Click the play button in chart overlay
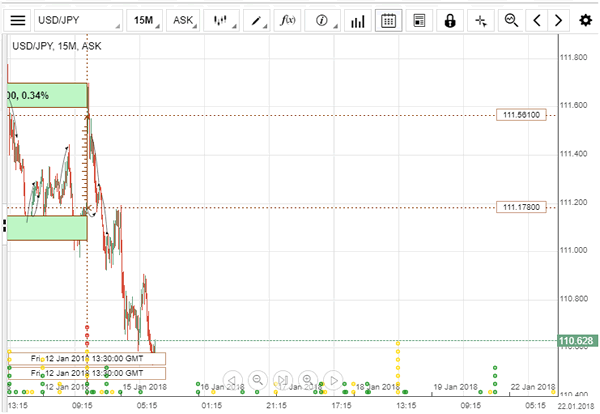The image size is (600, 414). pos(334,379)
